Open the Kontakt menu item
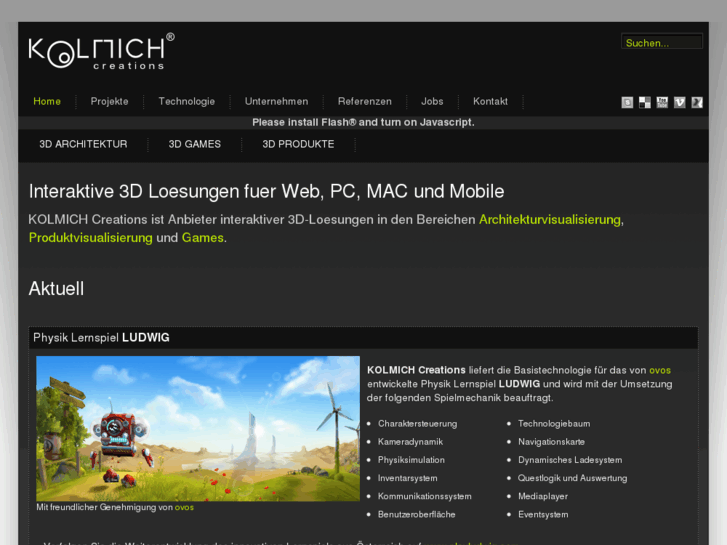 point(490,101)
